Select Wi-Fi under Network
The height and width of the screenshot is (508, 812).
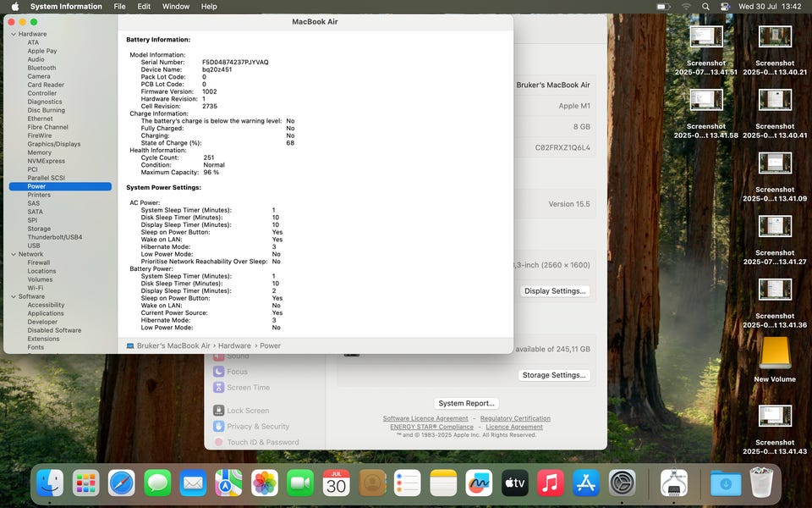[x=36, y=288]
